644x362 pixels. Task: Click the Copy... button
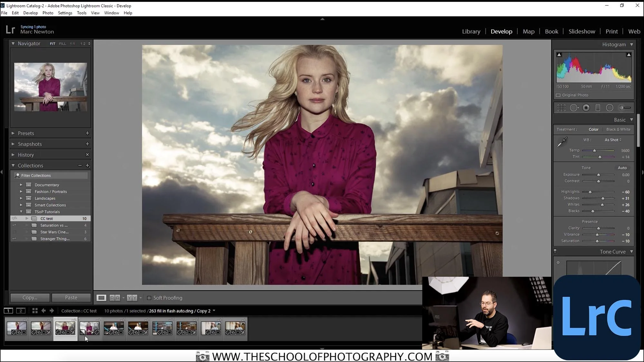(30, 298)
